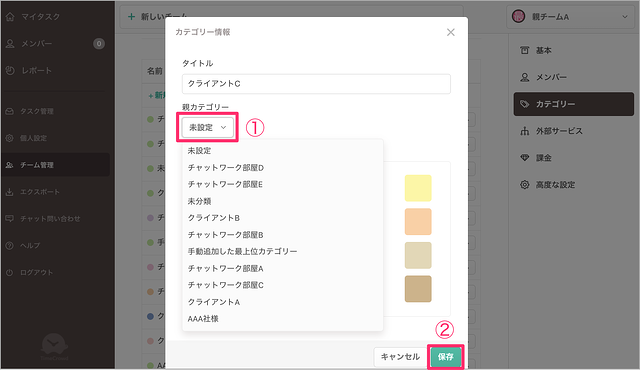
Task: Open the 親カテゴリー dropdown showing 未設定
Action: point(208,127)
